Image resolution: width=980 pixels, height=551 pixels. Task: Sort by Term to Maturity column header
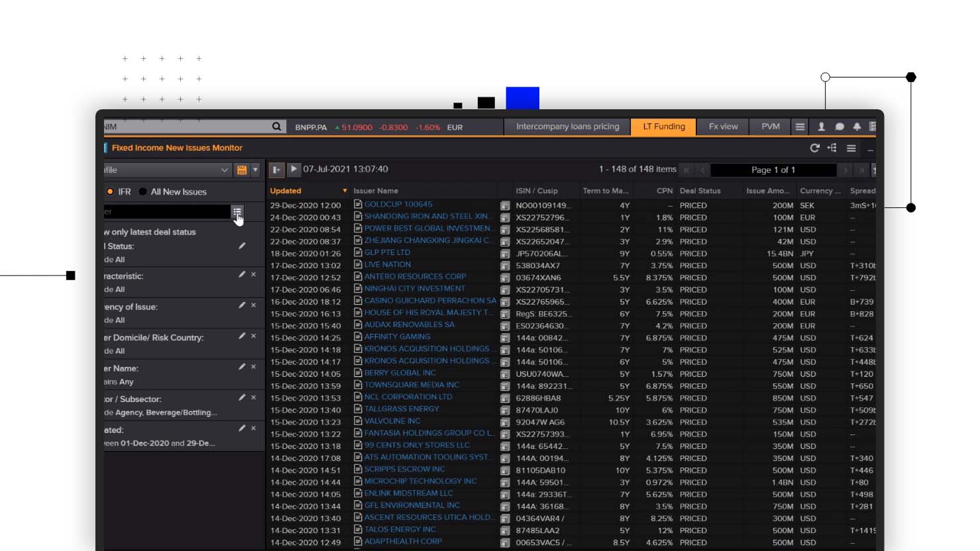[x=606, y=191]
